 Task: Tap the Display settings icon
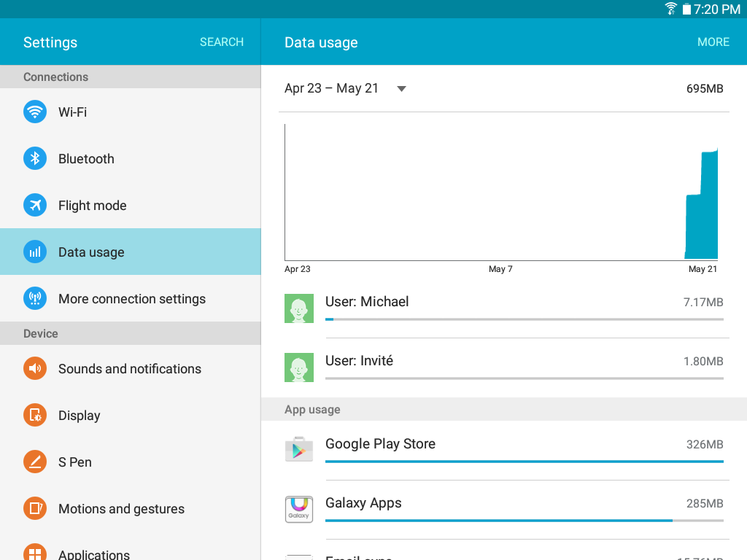coord(35,415)
